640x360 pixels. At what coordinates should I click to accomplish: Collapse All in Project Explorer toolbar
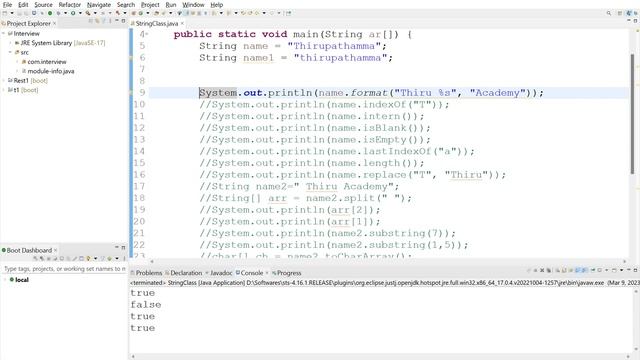[x=91, y=21]
